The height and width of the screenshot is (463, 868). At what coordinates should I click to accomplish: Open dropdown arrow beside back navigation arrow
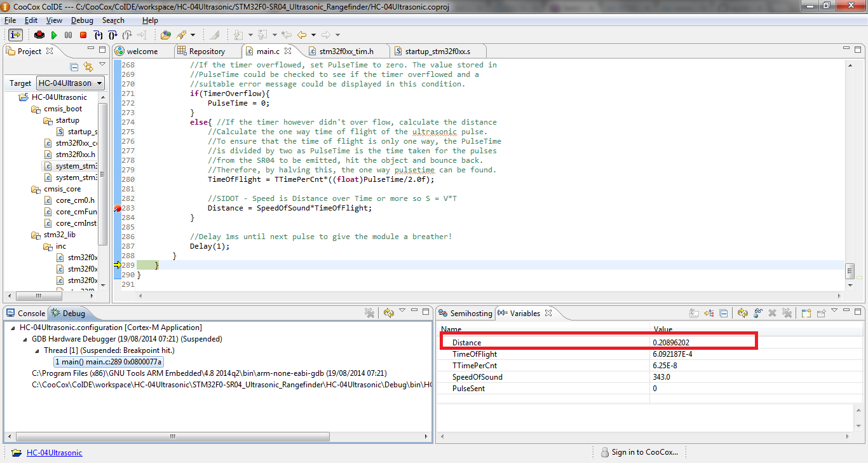(x=314, y=35)
